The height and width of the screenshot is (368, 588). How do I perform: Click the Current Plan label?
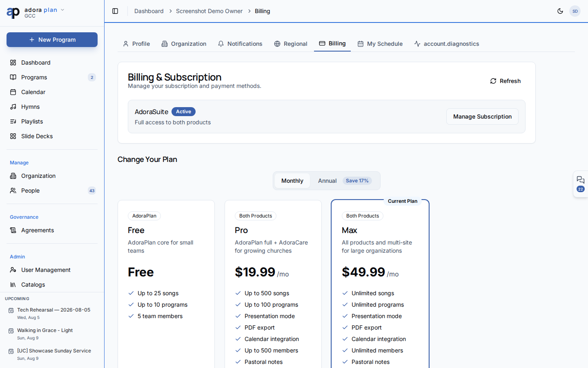click(403, 201)
